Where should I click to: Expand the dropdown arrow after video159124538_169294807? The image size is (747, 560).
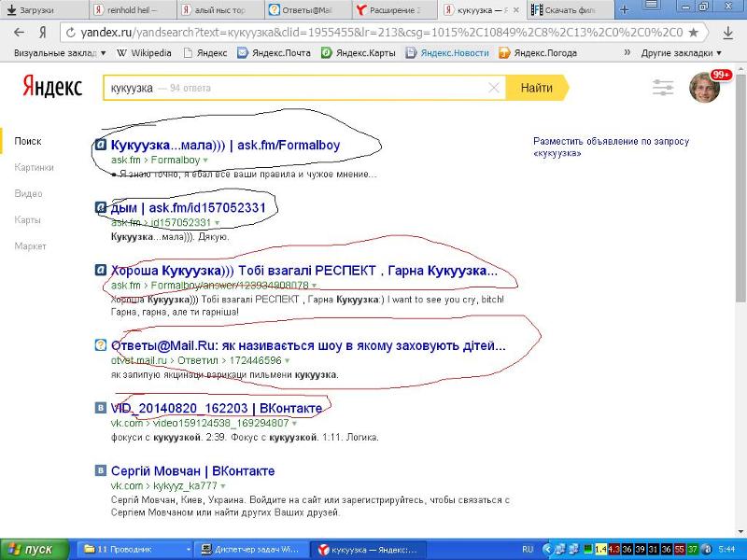294,423
